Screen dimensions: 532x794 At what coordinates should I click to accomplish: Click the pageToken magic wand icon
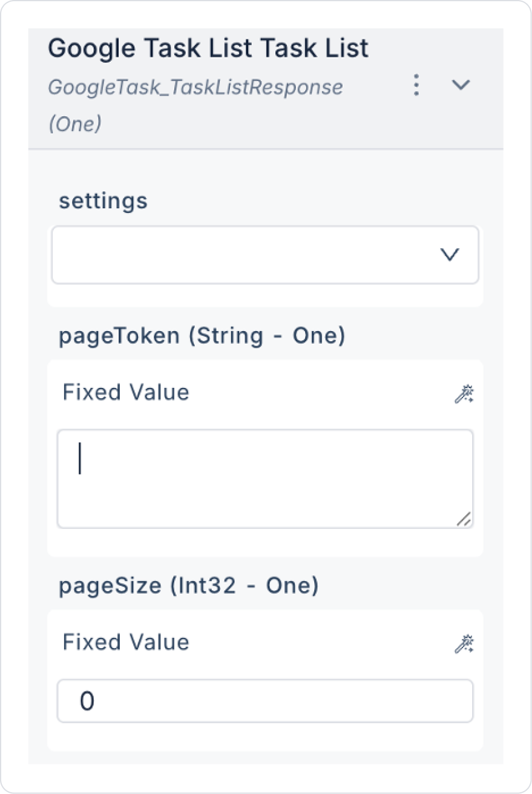point(464,394)
